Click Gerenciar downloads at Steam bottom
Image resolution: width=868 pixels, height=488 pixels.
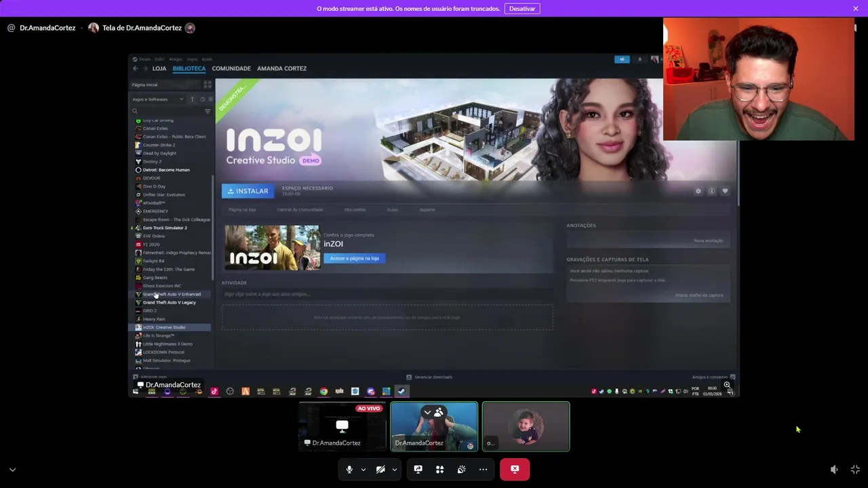429,377
